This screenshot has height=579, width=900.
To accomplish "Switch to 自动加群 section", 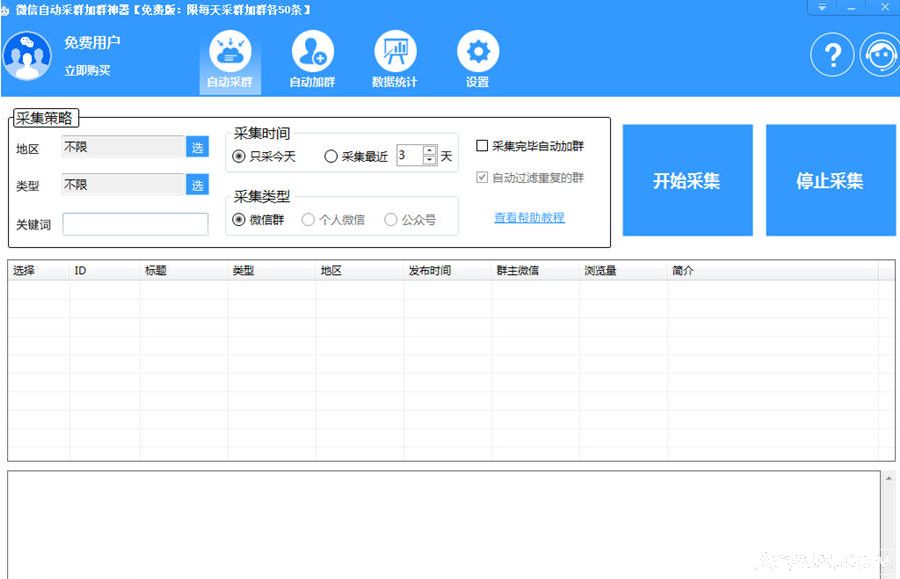I will click(x=312, y=61).
